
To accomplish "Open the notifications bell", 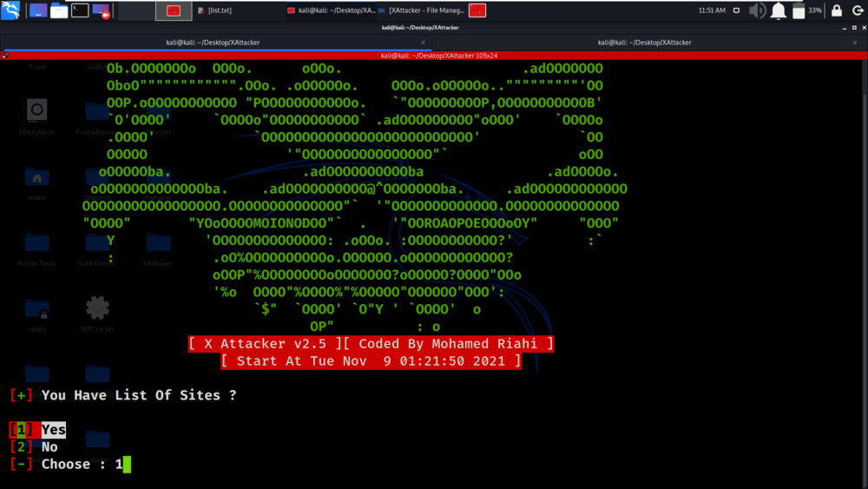I will point(779,10).
